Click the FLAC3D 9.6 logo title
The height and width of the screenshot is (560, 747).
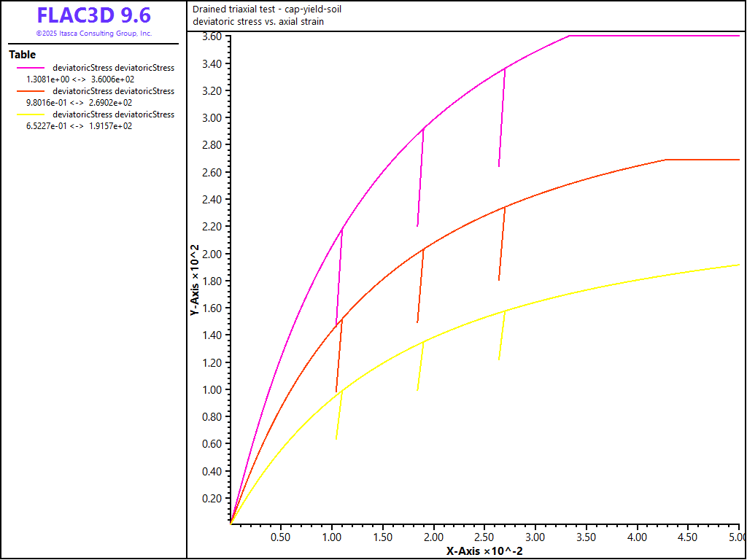93,15
